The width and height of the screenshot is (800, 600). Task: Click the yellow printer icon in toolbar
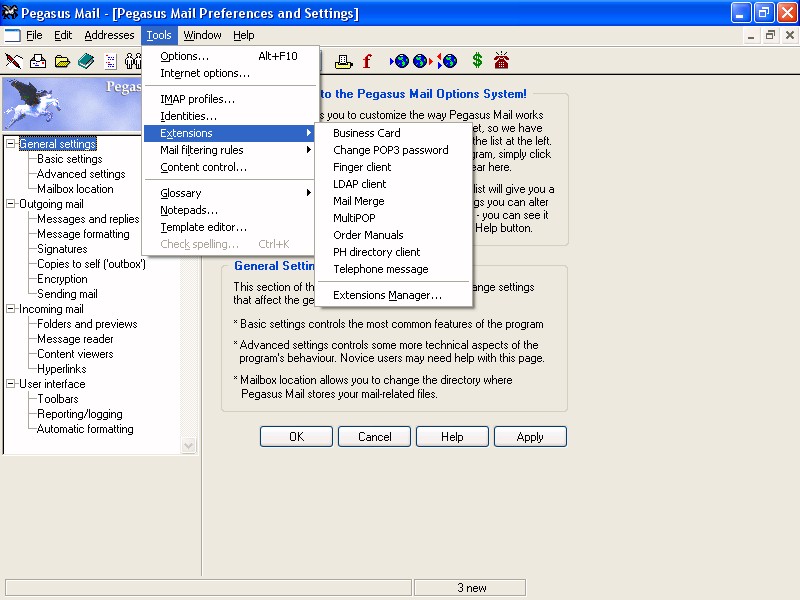[x=343, y=61]
